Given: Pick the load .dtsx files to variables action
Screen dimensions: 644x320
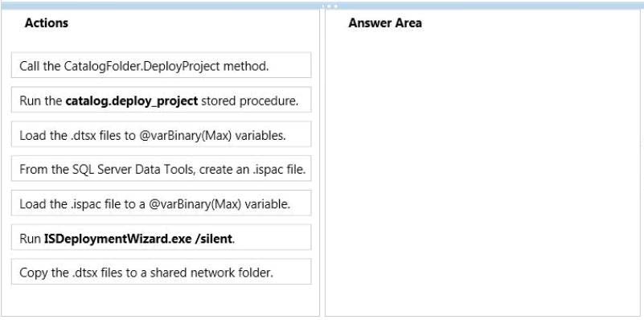Looking at the screenshot, I should (161, 134).
